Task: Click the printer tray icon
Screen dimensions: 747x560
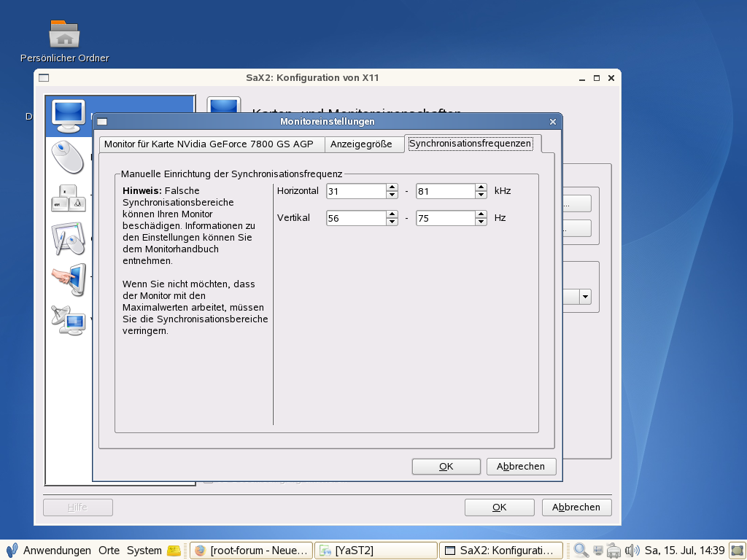Action: click(x=613, y=551)
